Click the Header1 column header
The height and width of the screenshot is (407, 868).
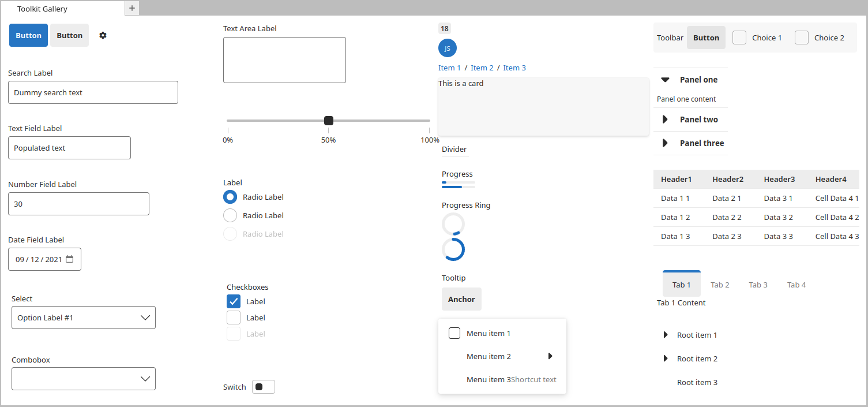[x=676, y=180]
